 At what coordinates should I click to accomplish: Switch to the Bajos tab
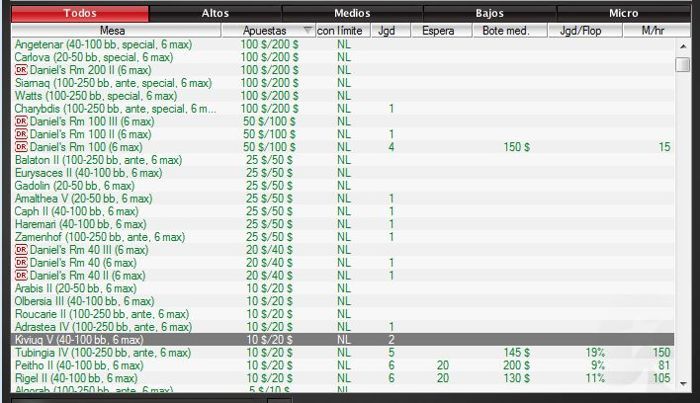click(489, 13)
